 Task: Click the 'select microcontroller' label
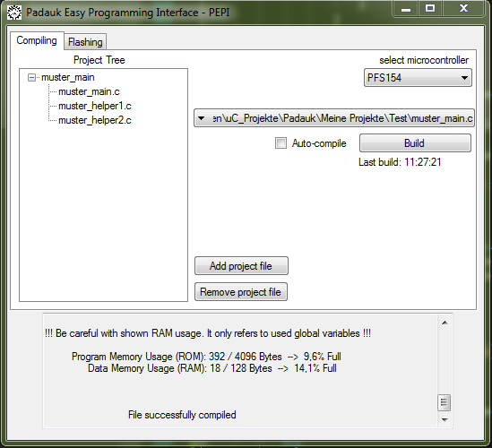pos(424,60)
